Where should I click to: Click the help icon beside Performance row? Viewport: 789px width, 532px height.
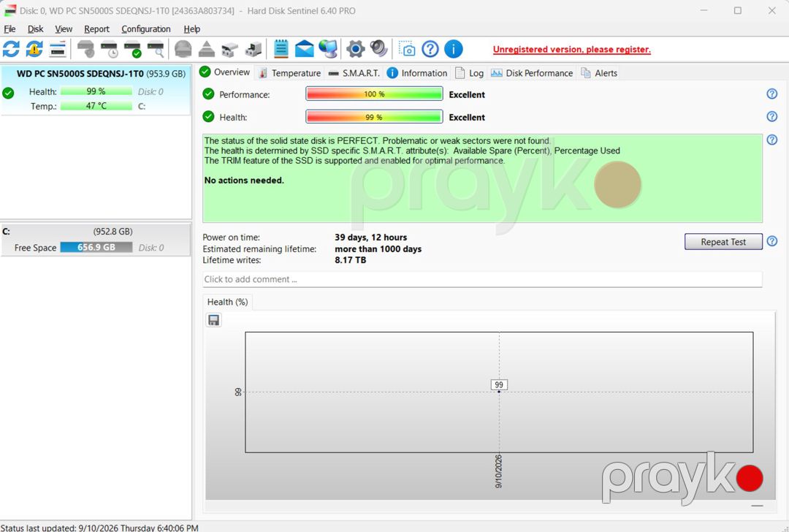tap(771, 94)
